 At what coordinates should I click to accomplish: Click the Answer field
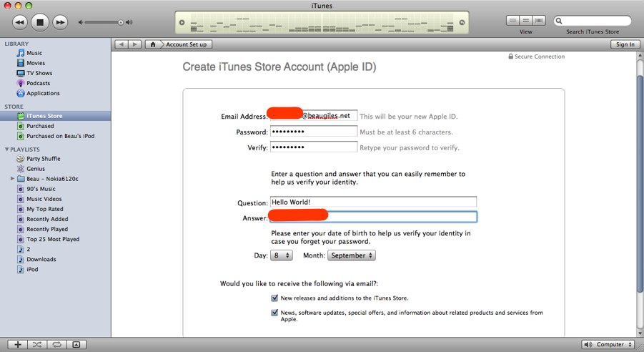coord(373,217)
